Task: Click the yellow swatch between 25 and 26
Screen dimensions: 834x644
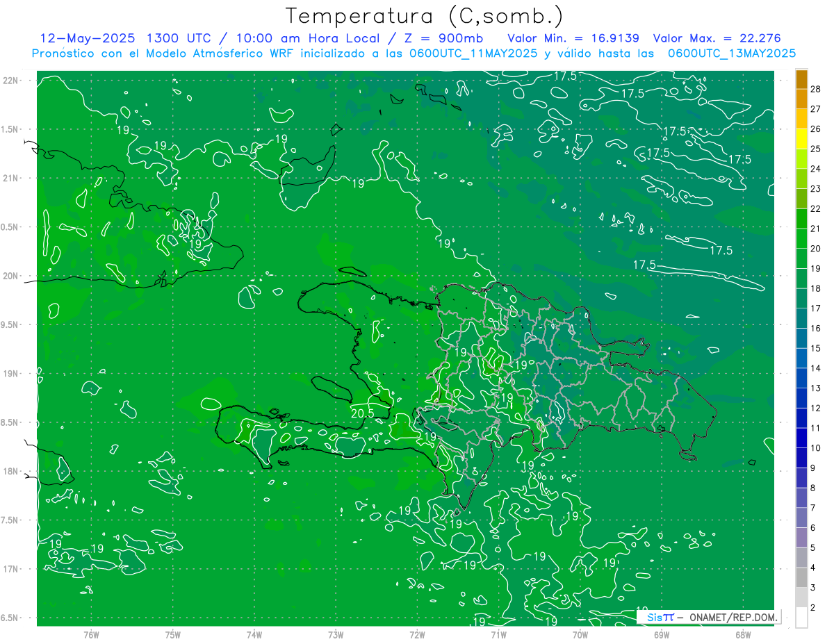Action: pyautogui.click(x=802, y=139)
